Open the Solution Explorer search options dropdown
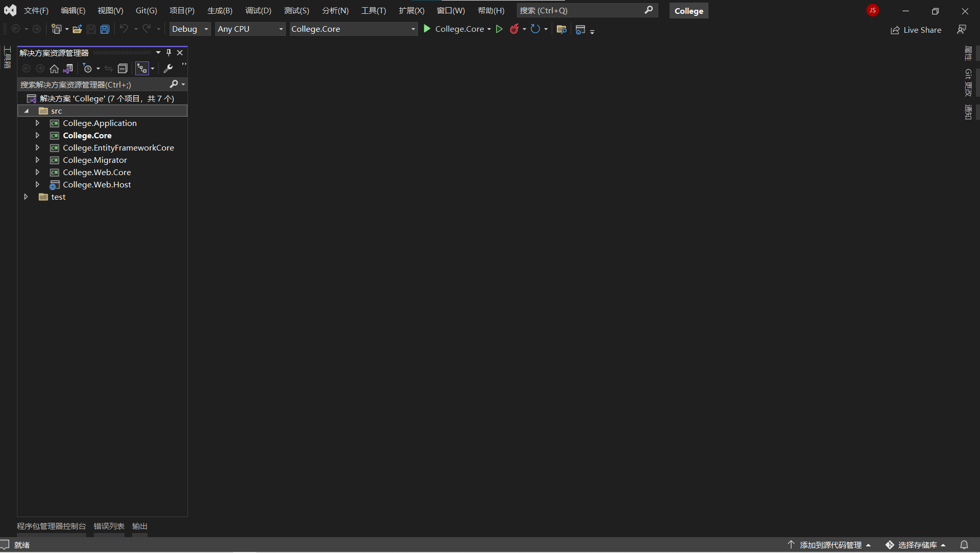 (x=183, y=84)
